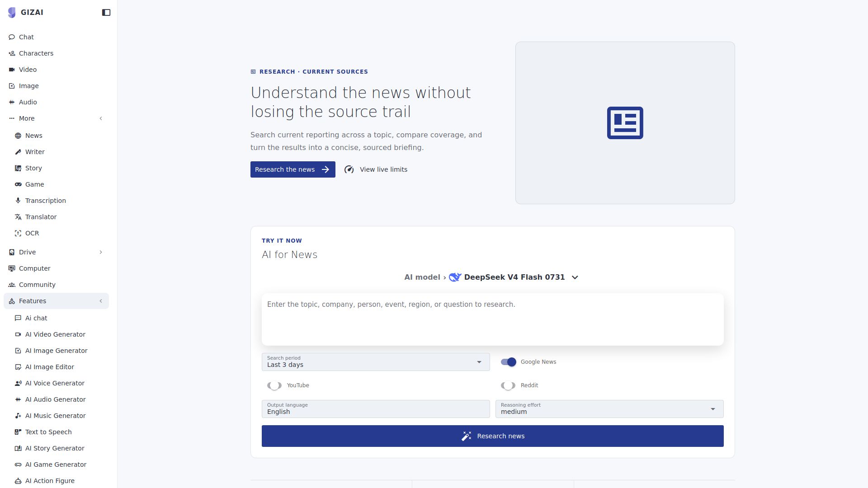
Task: Click the Writer pencil icon
Action: point(18,152)
